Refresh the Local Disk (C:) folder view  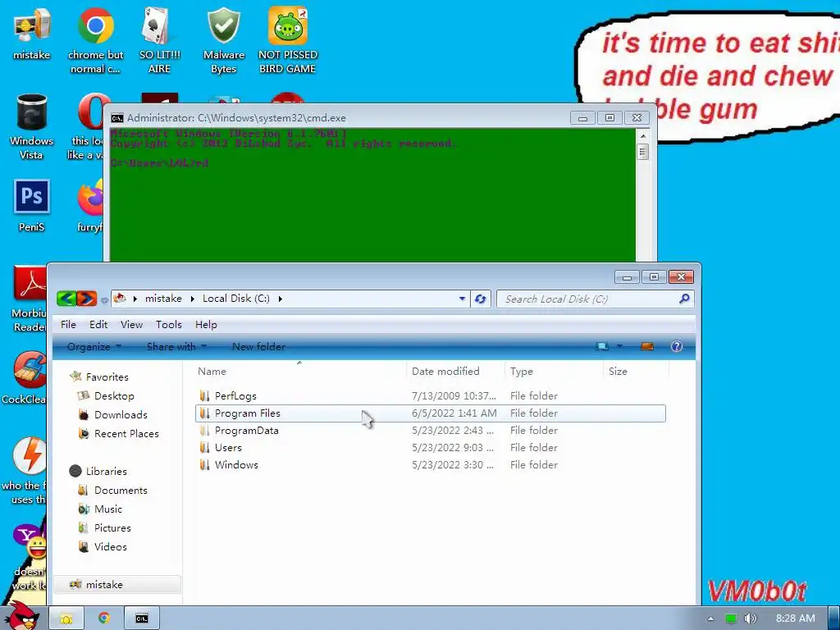(x=480, y=299)
